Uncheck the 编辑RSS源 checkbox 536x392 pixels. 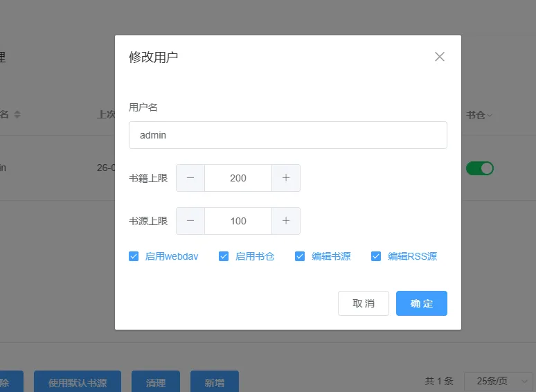[376, 256]
